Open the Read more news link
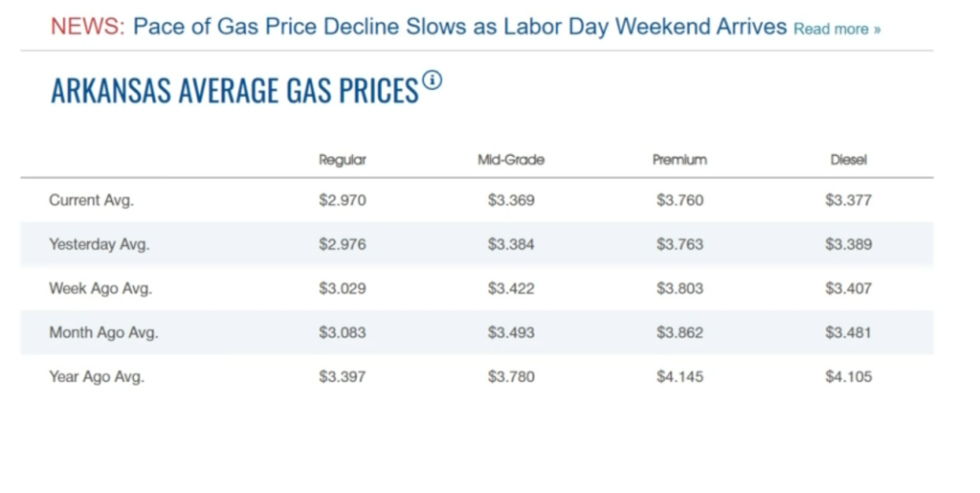The height and width of the screenshot is (493, 980). [x=836, y=29]
